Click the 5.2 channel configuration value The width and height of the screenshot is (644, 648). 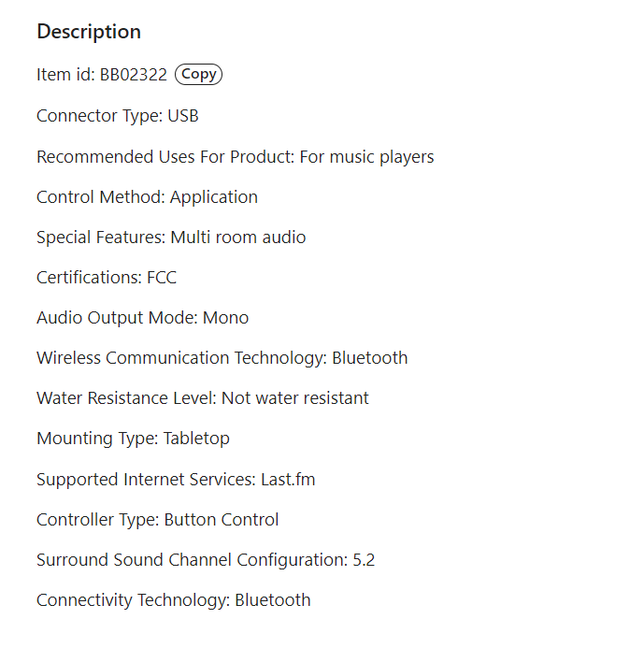point(364,559)
